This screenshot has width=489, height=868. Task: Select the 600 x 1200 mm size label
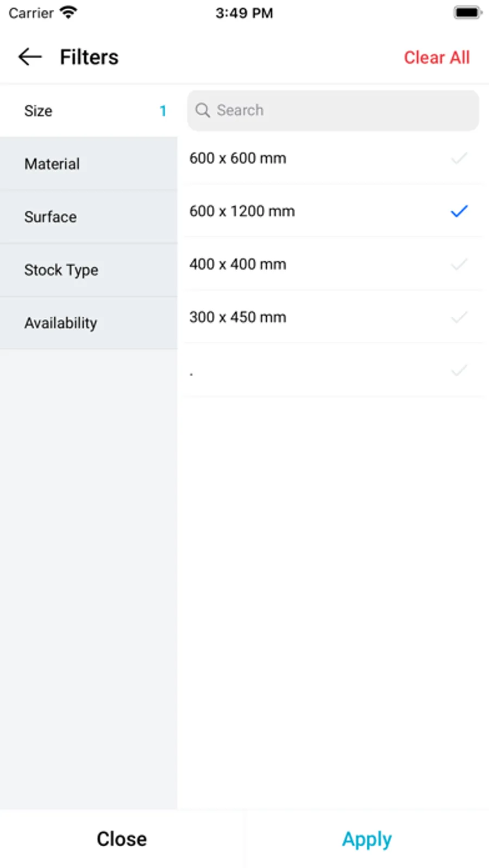242,211
